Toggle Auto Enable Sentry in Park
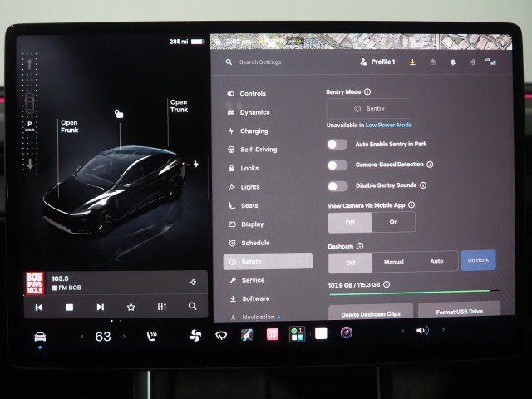 (x=337, y=145)
